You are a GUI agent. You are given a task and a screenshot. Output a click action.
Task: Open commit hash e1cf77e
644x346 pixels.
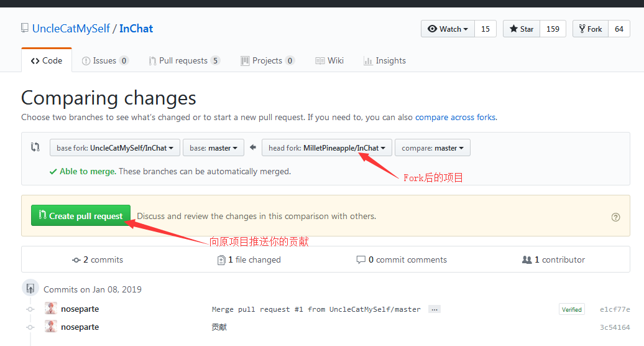click(615, 309)
